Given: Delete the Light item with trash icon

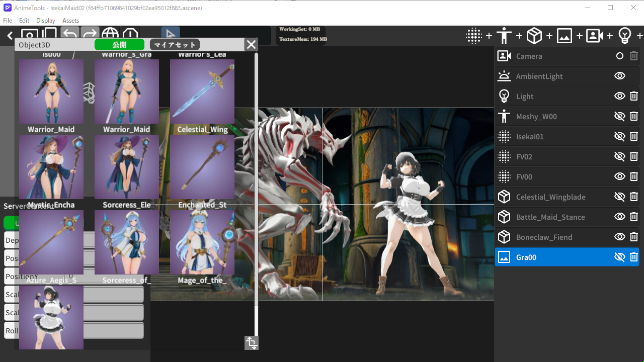Looking at the screenshot, I should click(634, 96).
